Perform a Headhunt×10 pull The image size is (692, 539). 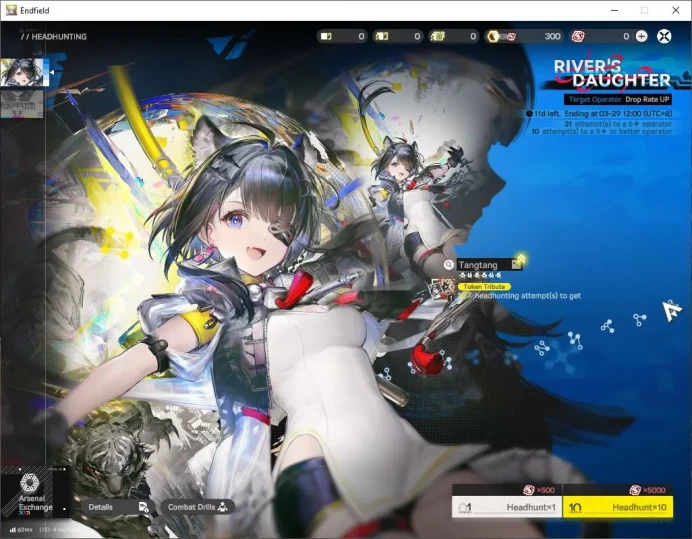tap(618, 507)
